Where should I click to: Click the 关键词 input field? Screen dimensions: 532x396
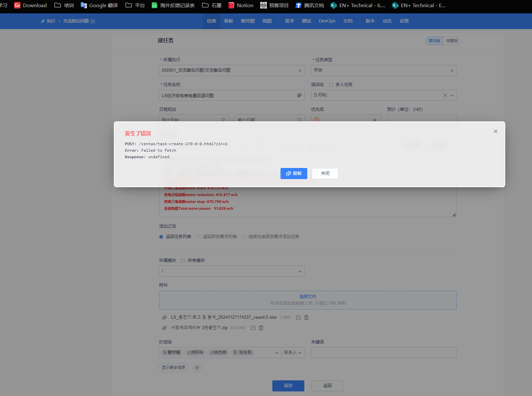(384, 353)
